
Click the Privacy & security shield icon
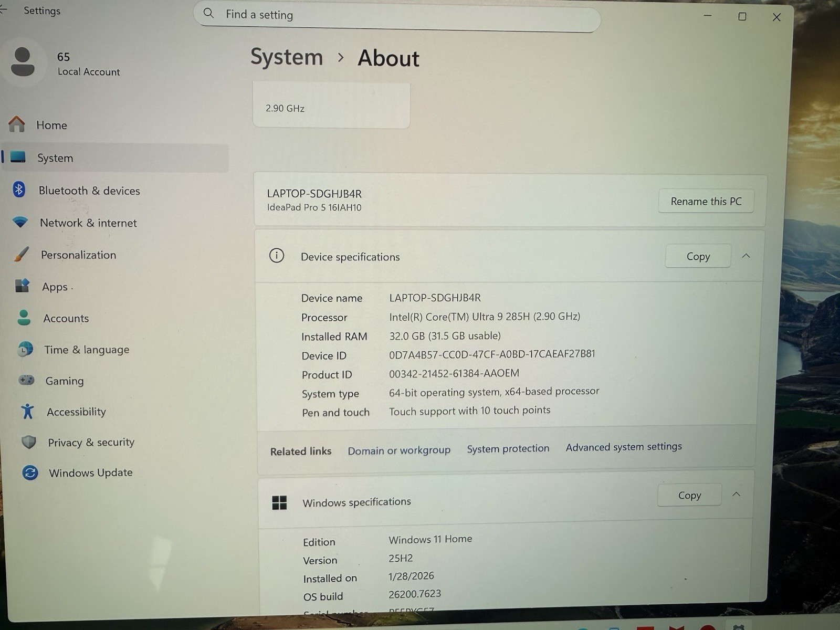coord(29,442)
